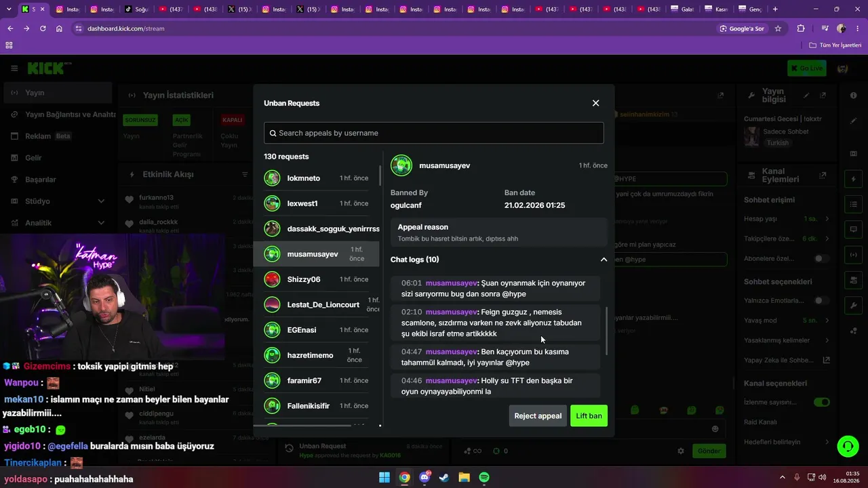868x488 pixels.
Task: Open lexwest1's unban request
Action: [x=317, y=203]
